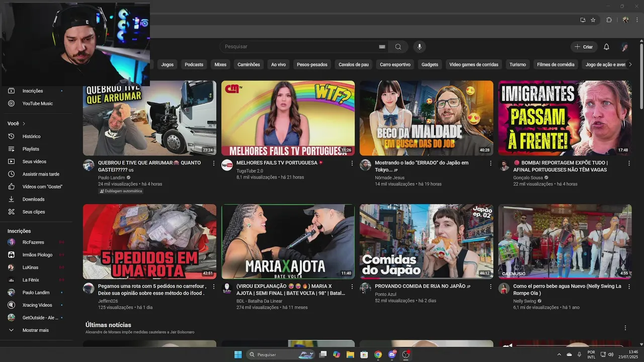Open 5 PEDIDOS EM UMA ROTA thumbnail
Screen dimensions: 644x362
point(149,241)
